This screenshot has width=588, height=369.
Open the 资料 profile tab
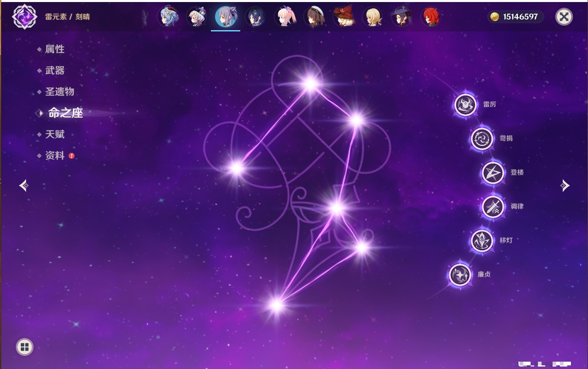coord(55,155)
